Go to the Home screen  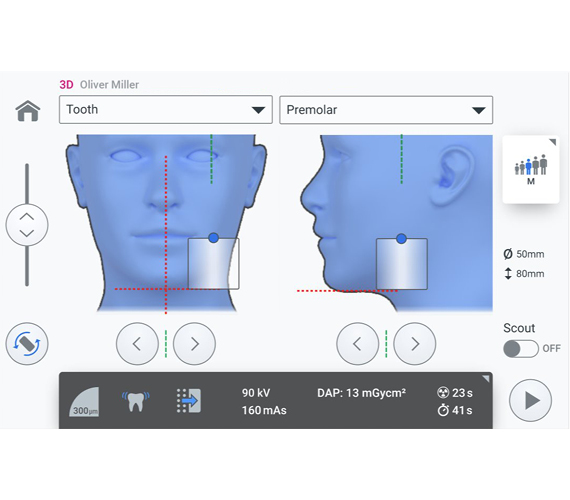point(28,111)
